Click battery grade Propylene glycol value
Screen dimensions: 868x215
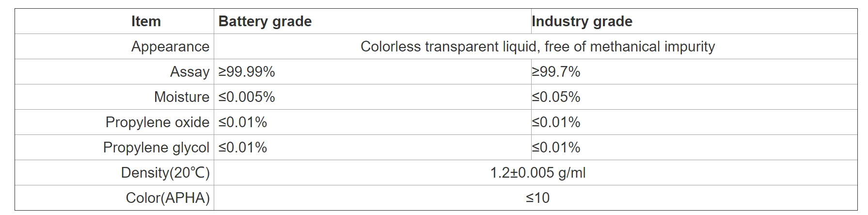pyautogui.click(x=243, y=148)
